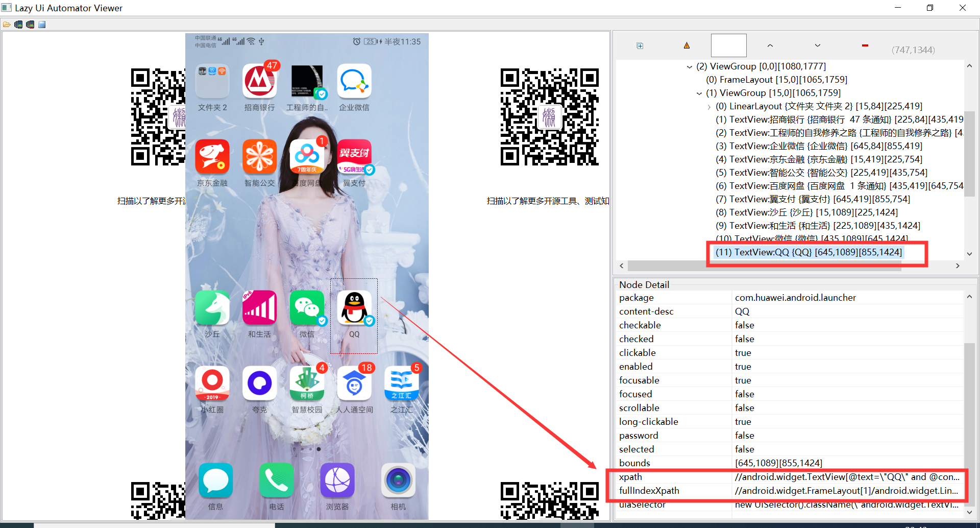Select the content-desc value QQ

pos(742,311)
